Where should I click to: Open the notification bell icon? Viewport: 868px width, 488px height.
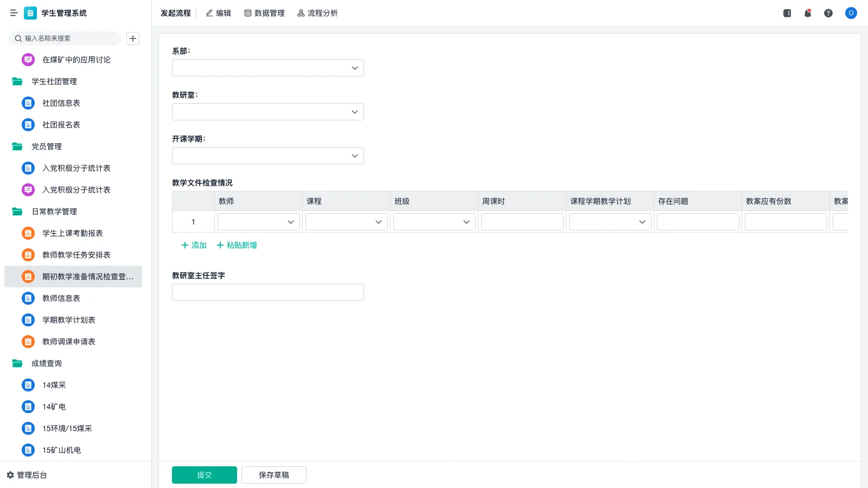[808, 13]
